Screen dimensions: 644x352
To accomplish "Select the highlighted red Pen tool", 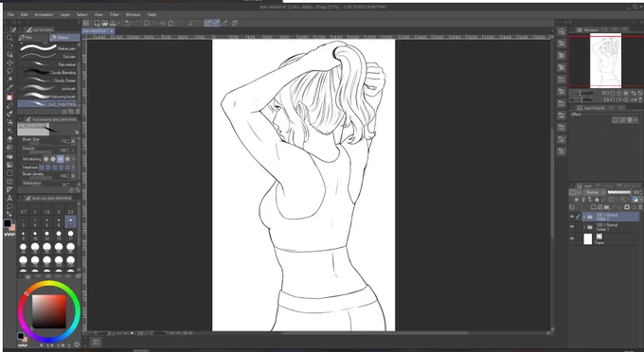I will pos(9,97).
